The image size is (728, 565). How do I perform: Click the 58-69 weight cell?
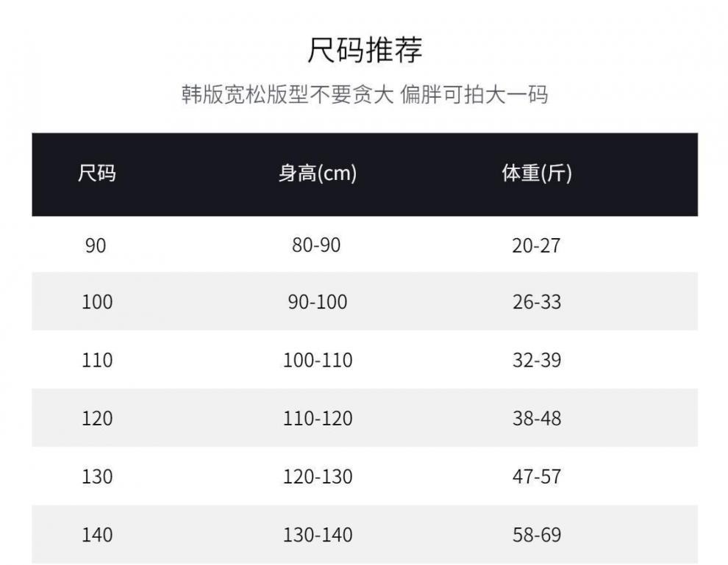coord(536,534)
